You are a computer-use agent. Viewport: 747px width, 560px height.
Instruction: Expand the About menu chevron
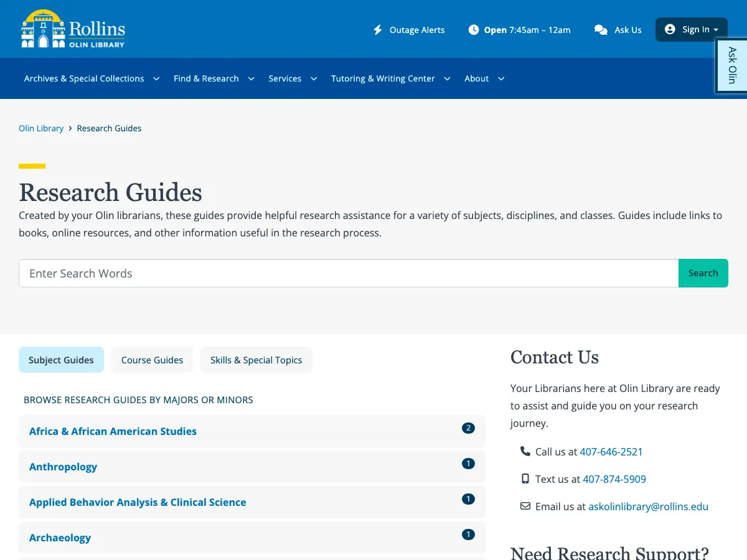click(x=501, y=78)
